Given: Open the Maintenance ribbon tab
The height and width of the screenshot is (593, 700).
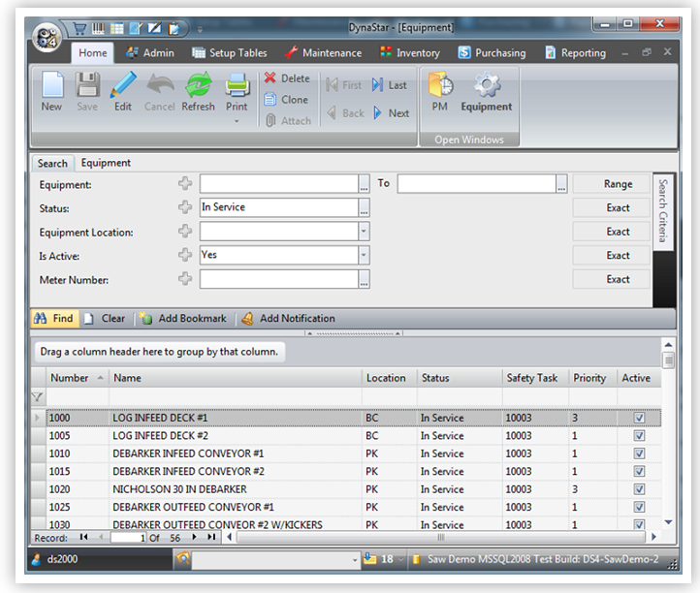Looking at the screenshot, I should [323, 53].
